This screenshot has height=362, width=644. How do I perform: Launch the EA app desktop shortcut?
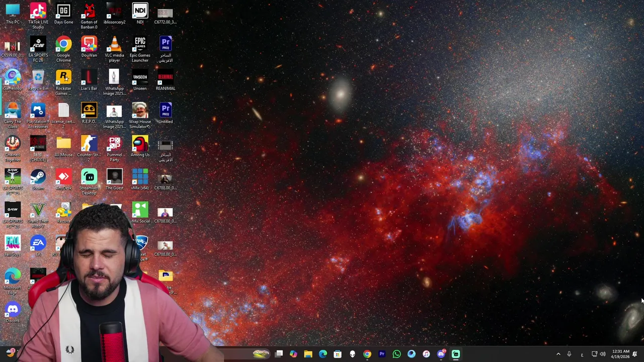click(x=38, y=246)
